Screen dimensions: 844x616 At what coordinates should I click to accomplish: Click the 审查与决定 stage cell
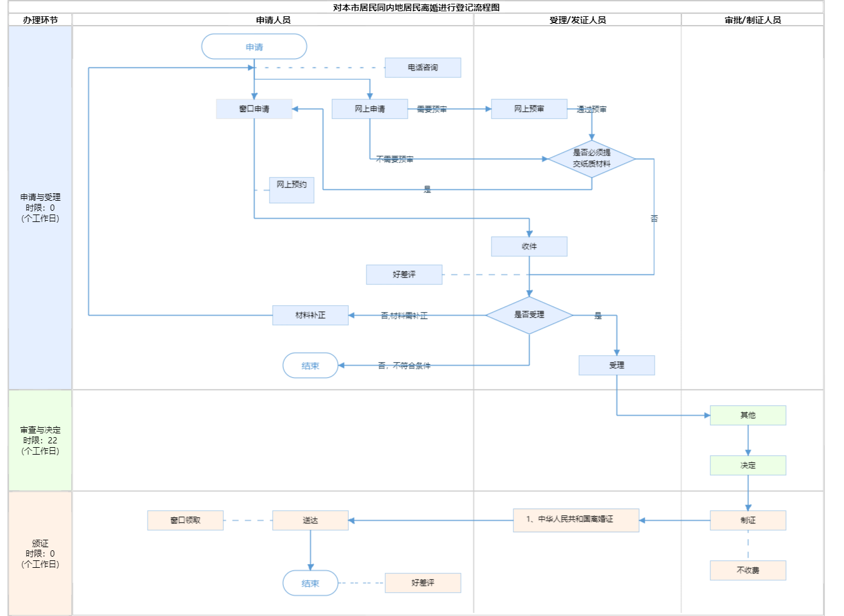click(40, 440)
